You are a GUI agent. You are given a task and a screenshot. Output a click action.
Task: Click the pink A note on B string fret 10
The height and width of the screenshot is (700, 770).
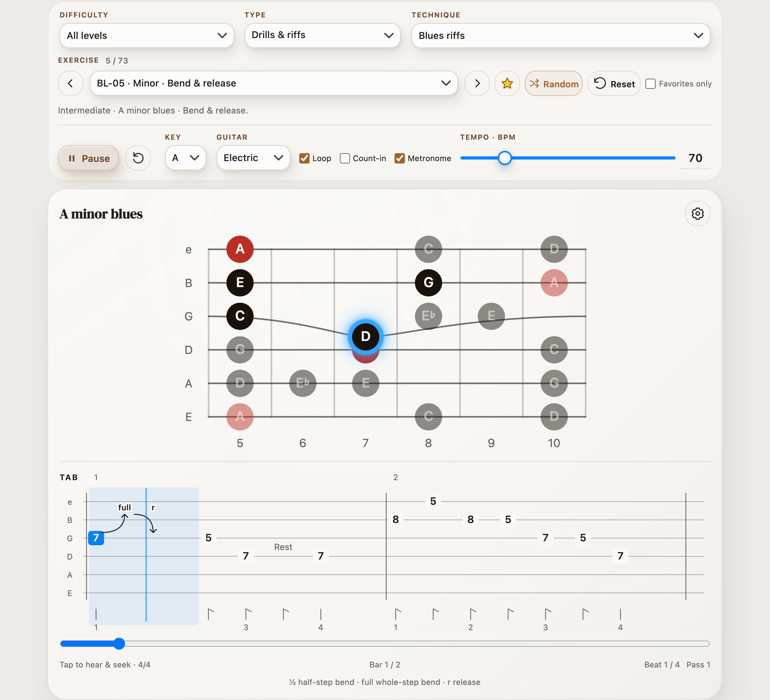coord(554,283)
